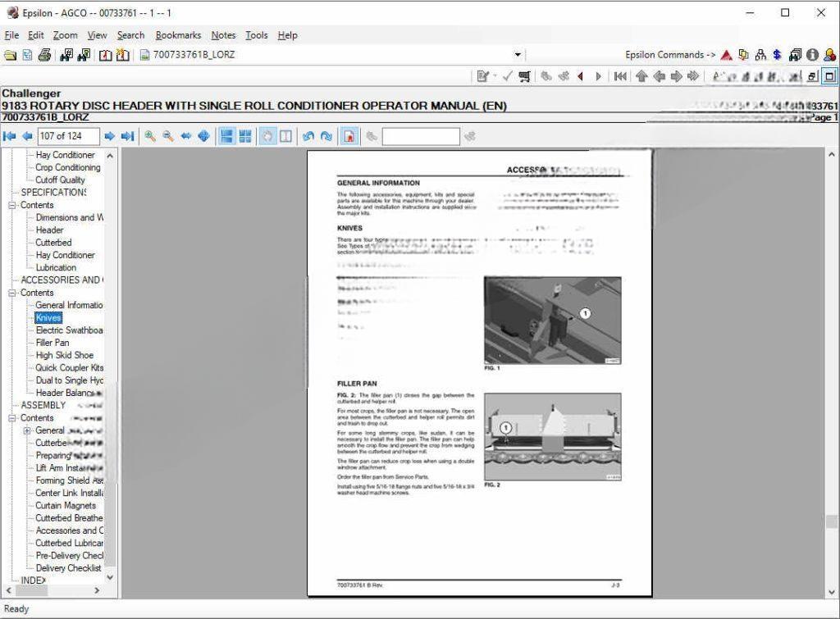
Task: Open the 700733761B_LORZ document dropdown
Action: click(518, 55)
